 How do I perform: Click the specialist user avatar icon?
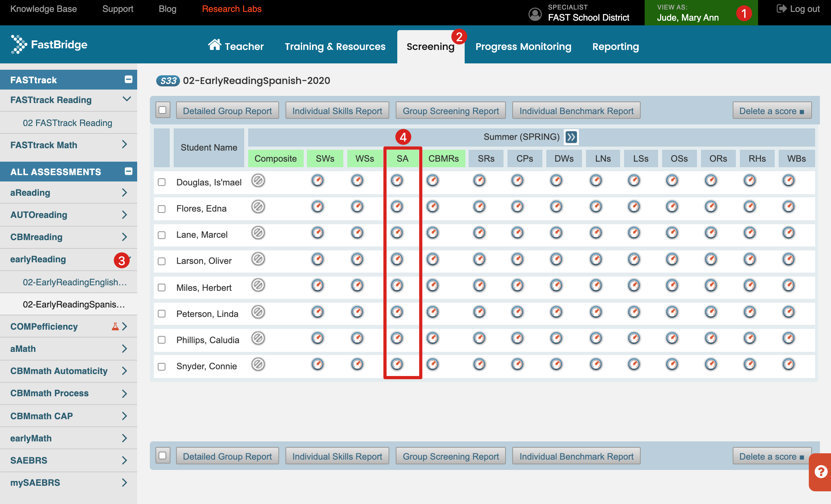click(535, 14)
